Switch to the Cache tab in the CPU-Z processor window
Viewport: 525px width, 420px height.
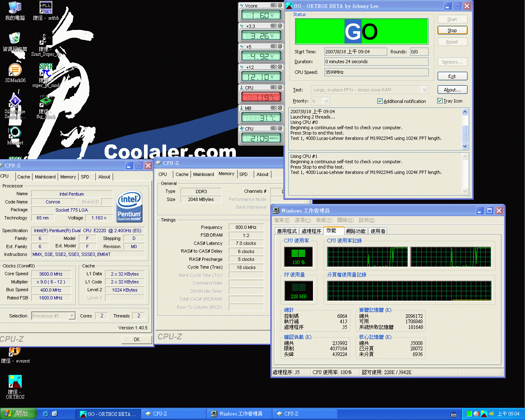[x=23, y=177]
